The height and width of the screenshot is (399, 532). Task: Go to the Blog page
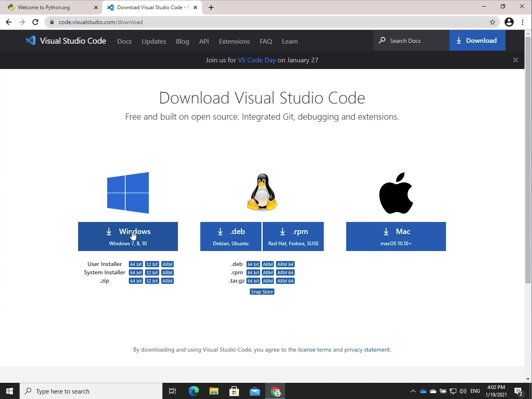[x=182, y=41]
